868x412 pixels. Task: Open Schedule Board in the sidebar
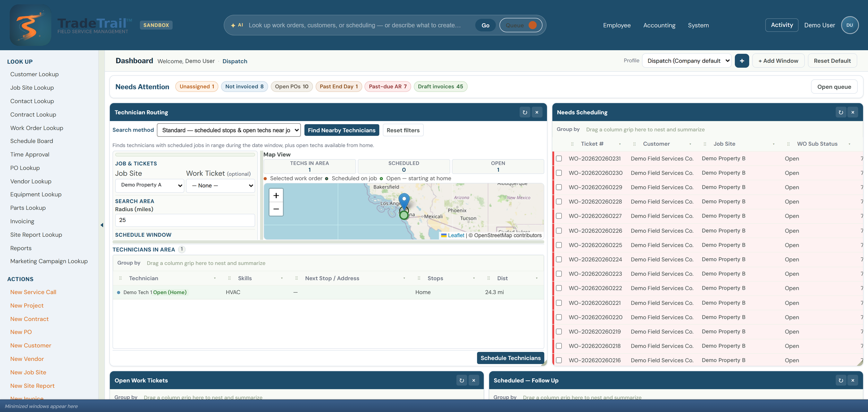click(x=32, y=141)
